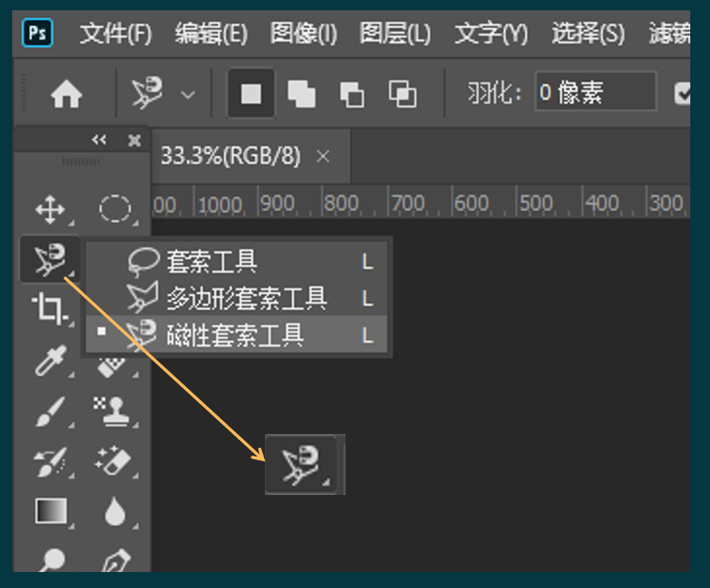This screenshot has width=710, height=588.
Task: Enable Intersect with Selection mode
Action: pos(403,94)
